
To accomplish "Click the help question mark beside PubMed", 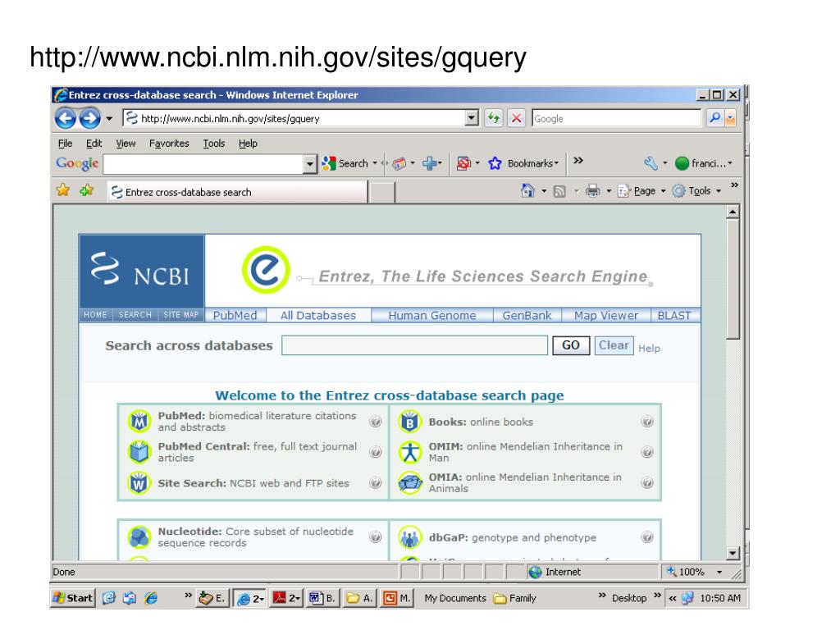I will coord(376,422).
